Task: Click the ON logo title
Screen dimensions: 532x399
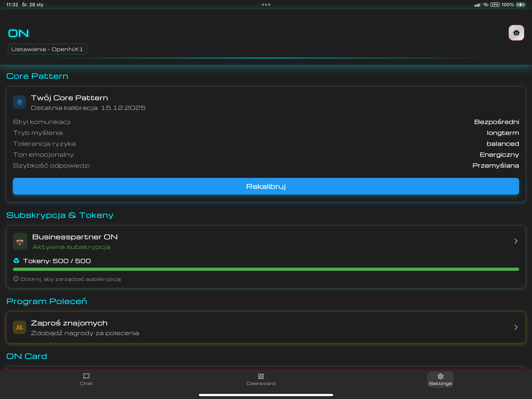Action: click(x=18, y=33)
